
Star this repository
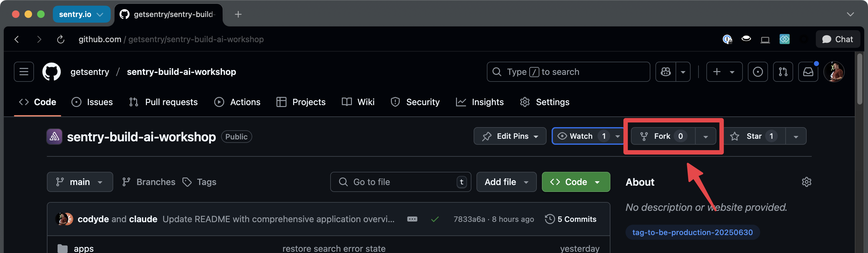click(754, 136)
